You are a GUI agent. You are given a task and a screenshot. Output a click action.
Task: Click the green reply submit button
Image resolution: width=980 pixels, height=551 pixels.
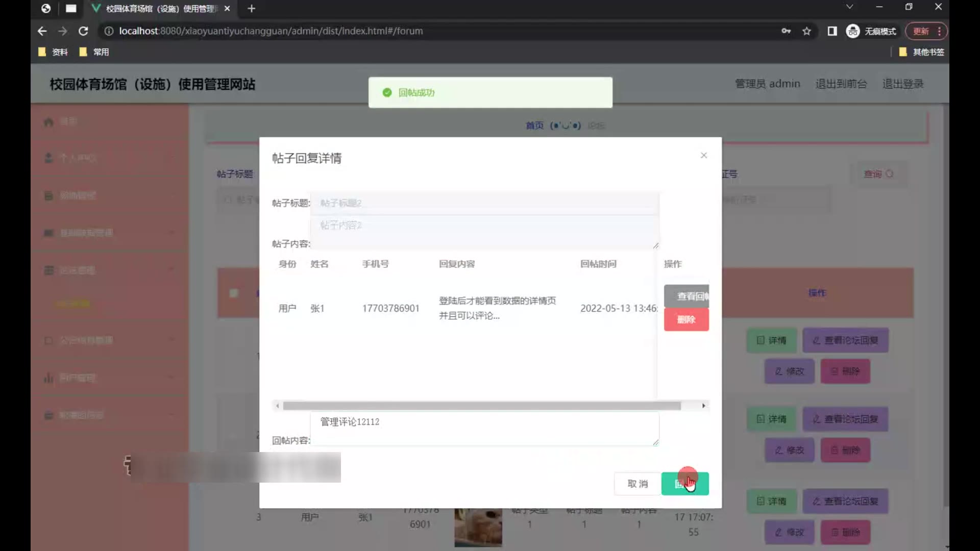pyautogui.click(x=684, y=483)
